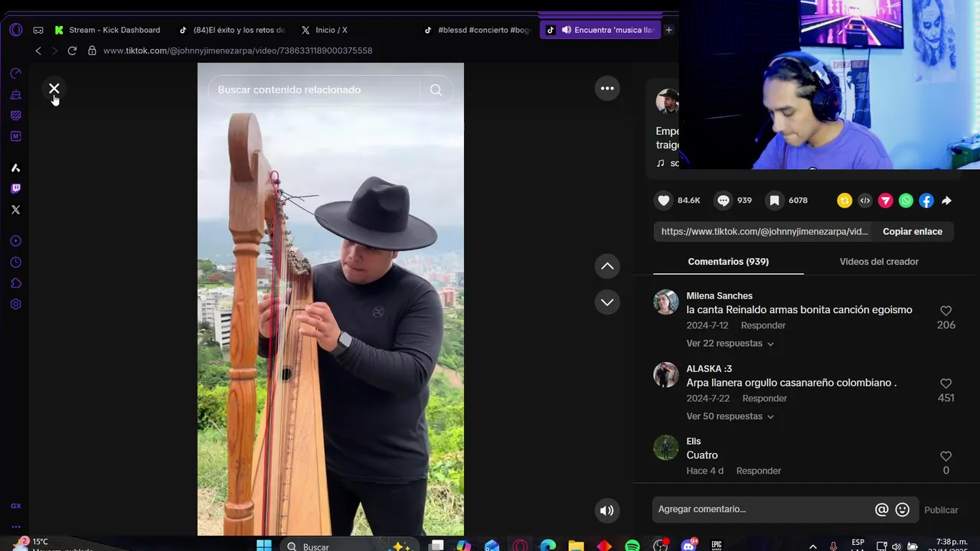This screenshot has height=551, width=980.
Task: Click the browser back arrow
Action: pyautogui.click(x=38, y=51)
